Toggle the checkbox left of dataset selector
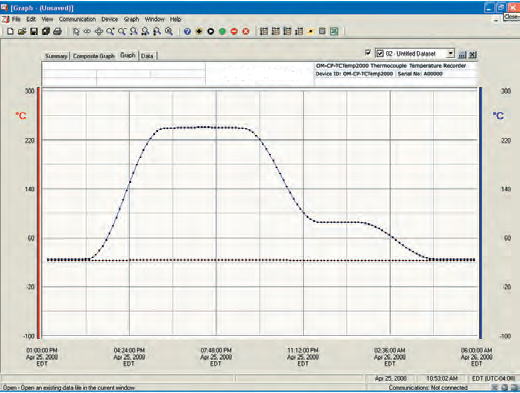This screenshot has height=393, width=520. point(368,52)
